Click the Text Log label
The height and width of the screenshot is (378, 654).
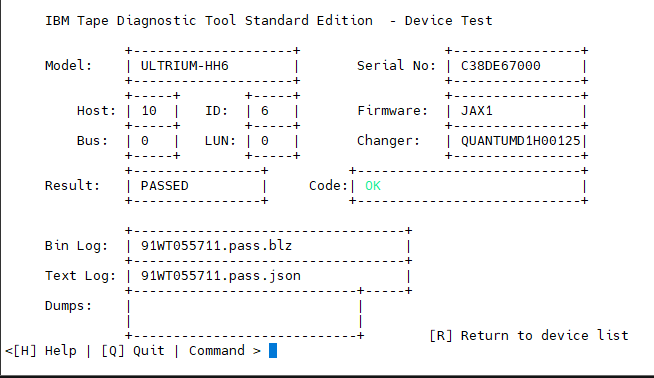80,276
